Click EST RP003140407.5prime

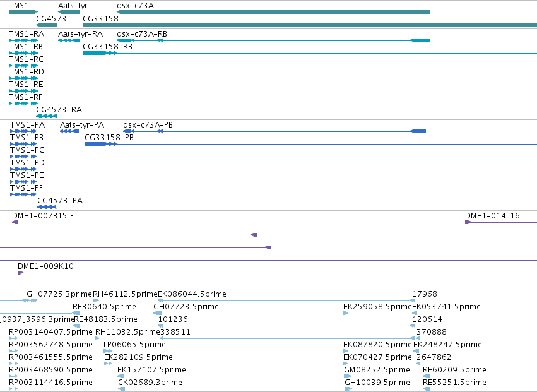(x=50, y=332)
